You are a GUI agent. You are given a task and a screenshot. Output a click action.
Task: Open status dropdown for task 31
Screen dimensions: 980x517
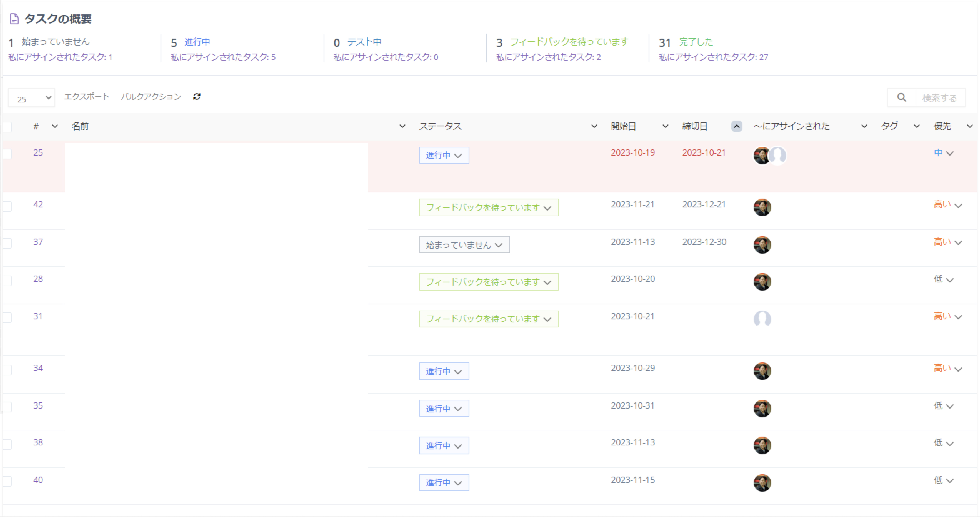pos(488,319)
